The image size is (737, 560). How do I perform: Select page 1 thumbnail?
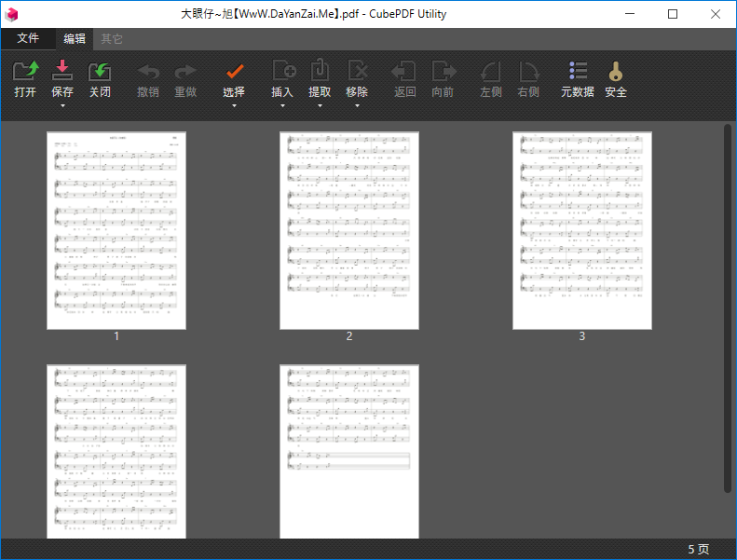(x=116, y=230)
